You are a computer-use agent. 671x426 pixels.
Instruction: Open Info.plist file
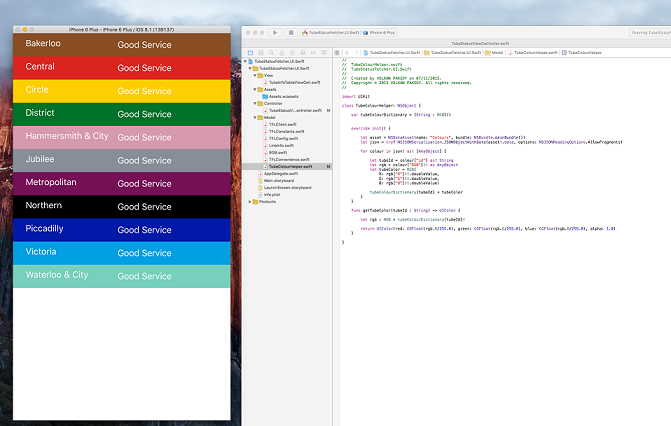270,194
